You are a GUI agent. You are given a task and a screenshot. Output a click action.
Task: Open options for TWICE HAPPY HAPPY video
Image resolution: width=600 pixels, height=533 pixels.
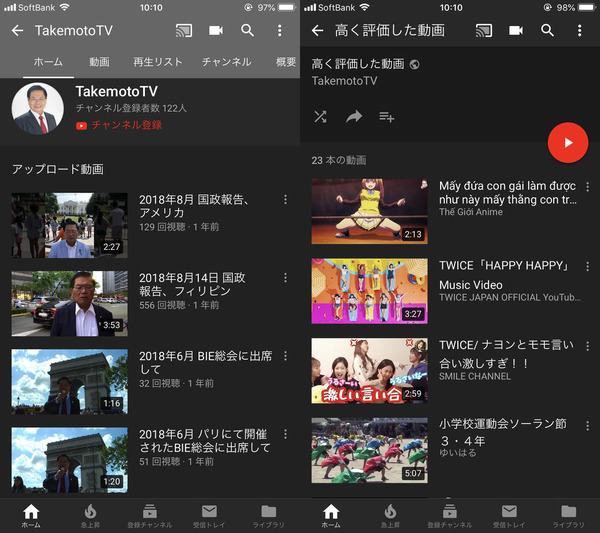tap(588, 266)
